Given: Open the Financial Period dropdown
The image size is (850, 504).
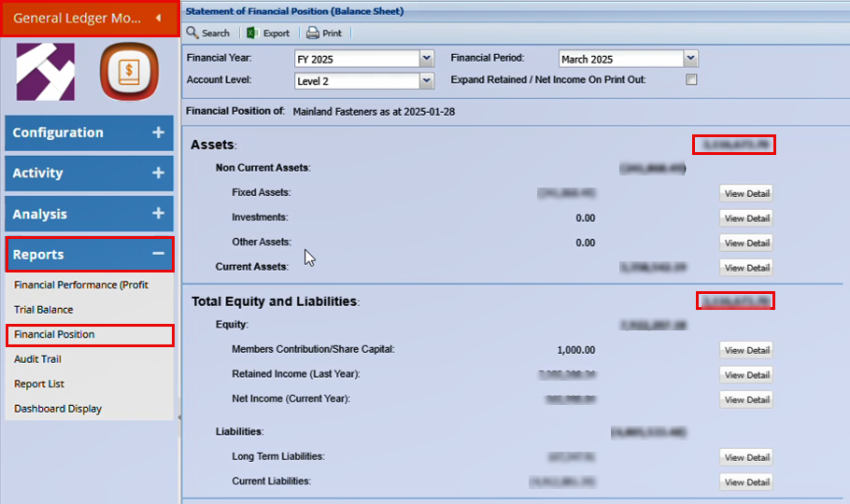Looking at the screenshot, I should click(690, 59).
